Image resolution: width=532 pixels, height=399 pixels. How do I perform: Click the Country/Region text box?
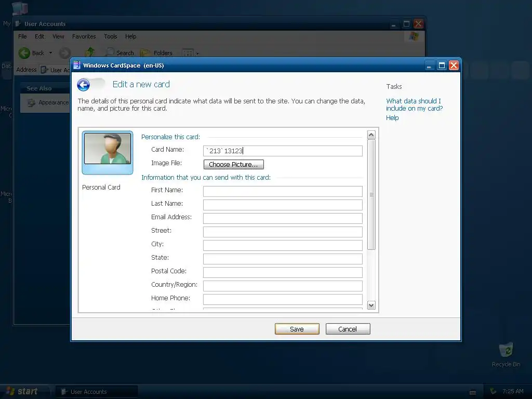pyautogui.click(x=283, y=286)
